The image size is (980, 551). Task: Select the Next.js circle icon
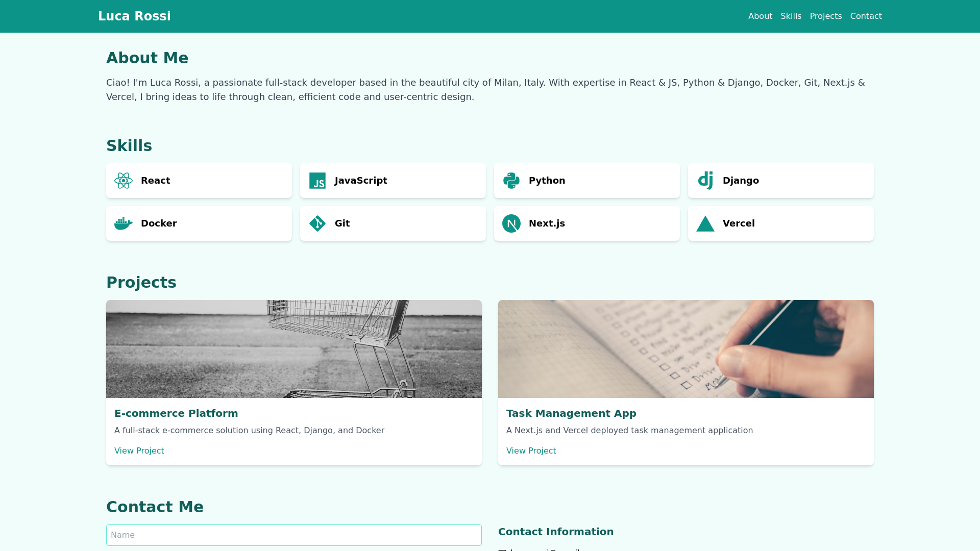click(511, 223)
